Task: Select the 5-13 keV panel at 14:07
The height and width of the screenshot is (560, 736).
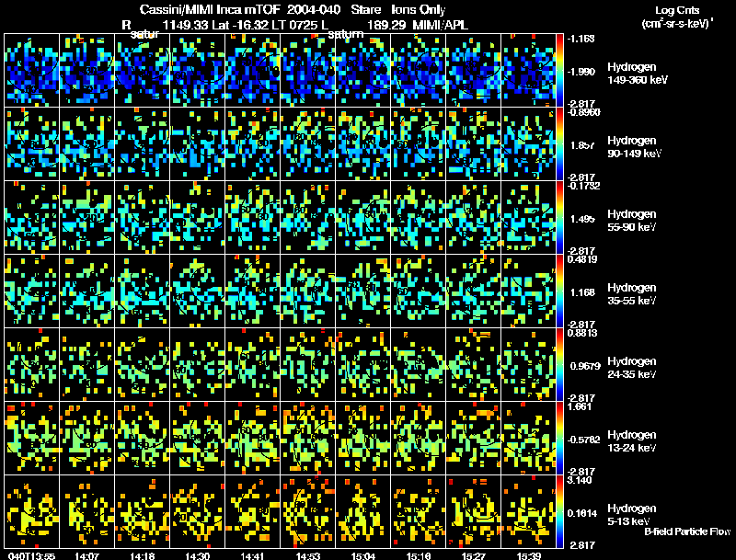Action: (86, 512)
